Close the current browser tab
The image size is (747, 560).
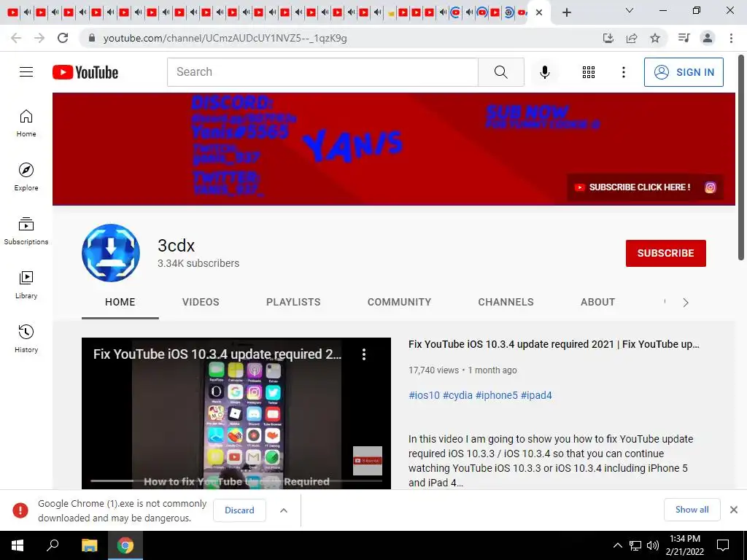[x=539, y=12]
